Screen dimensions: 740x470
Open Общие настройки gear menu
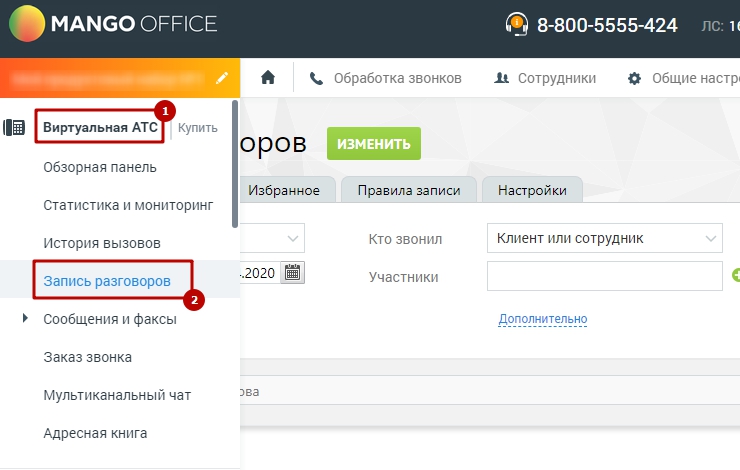pyautogui.click(x=682, y=78)
